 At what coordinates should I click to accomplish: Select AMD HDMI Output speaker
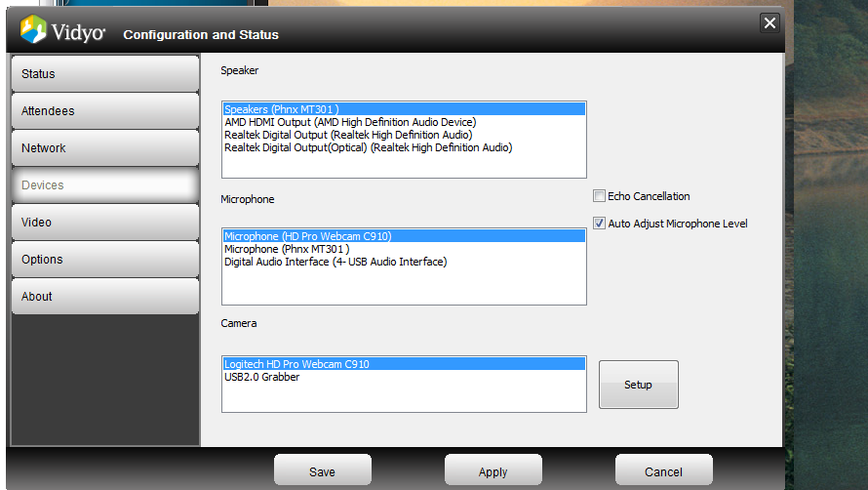[350, 122]
